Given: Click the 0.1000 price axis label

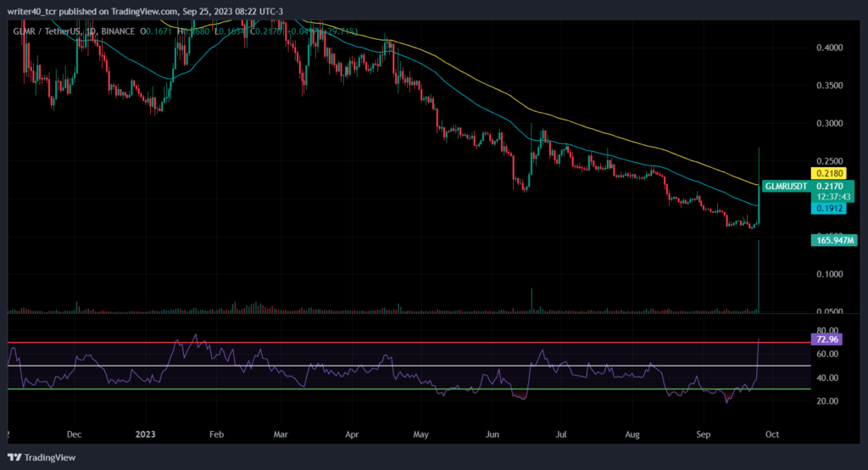Looking at the screenshot, I should pos(829,274).
